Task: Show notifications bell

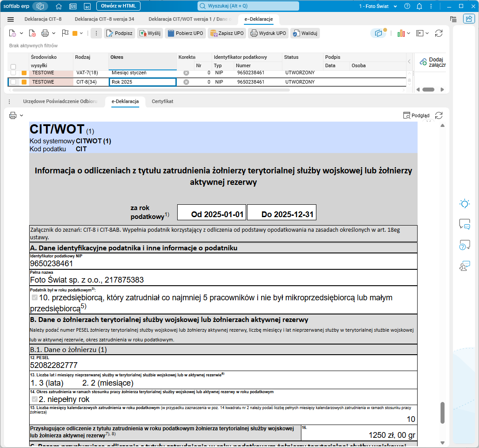Action: click(x=419, y=6)
